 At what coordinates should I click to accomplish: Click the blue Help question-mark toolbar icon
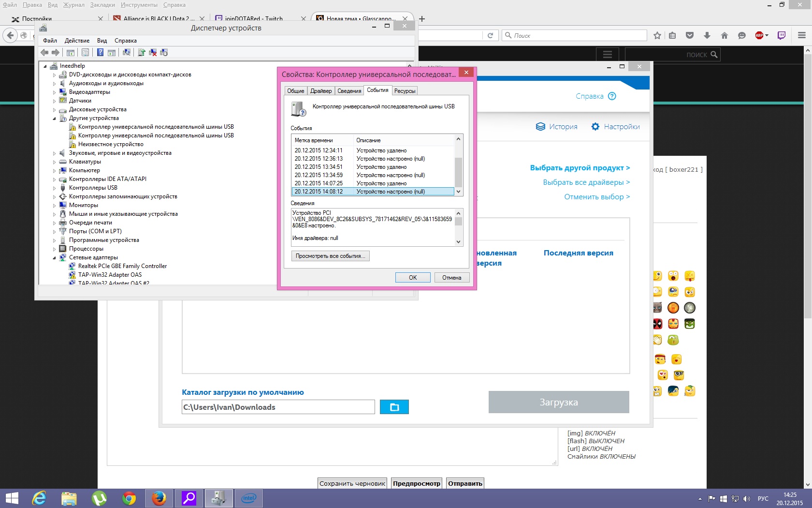pyautogui.click(x=100, y=52)
